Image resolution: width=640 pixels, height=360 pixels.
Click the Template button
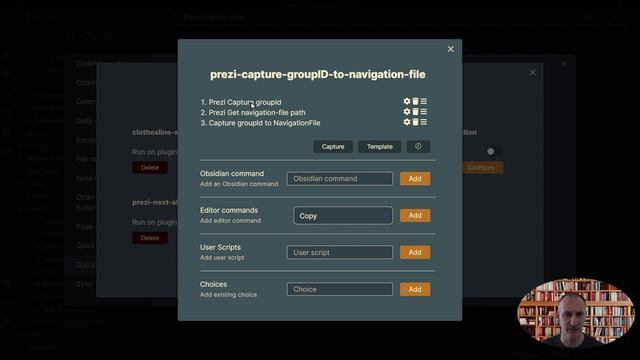click(x=380, y=147)
